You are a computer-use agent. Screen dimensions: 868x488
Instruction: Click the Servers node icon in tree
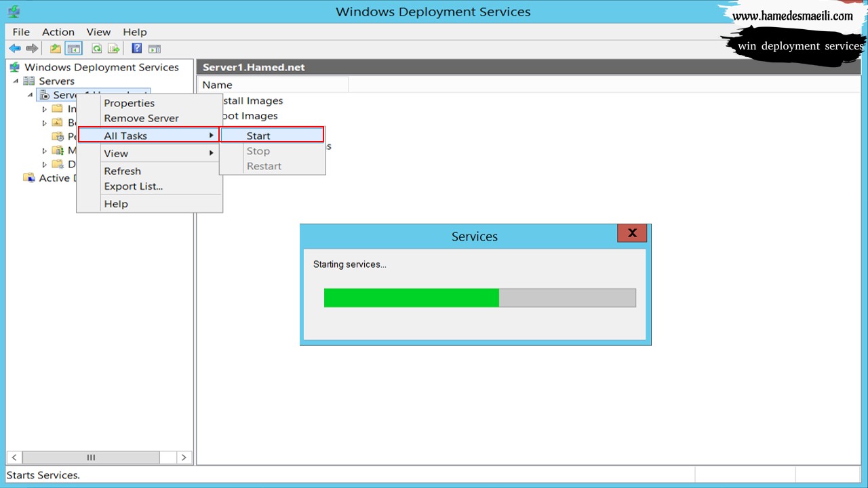[x=28, y=81]
